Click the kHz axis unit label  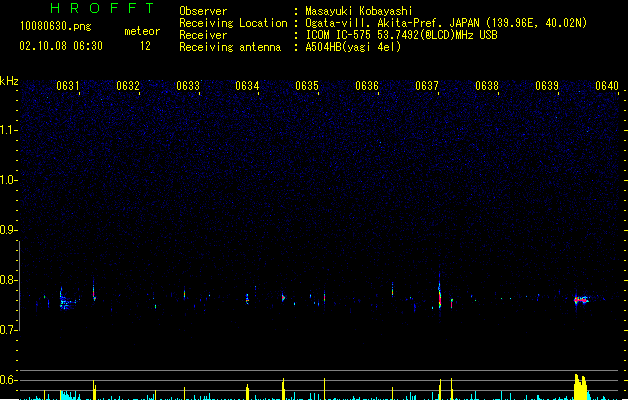point(9,81)
